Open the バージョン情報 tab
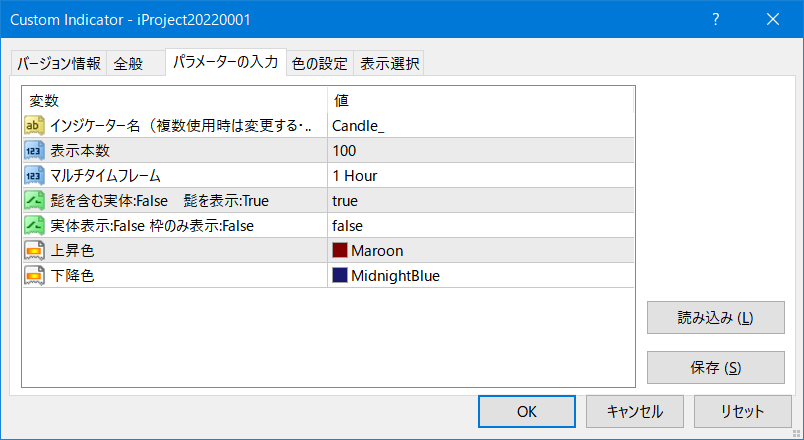Screen dimensions: 804x440 click(59, 64)
